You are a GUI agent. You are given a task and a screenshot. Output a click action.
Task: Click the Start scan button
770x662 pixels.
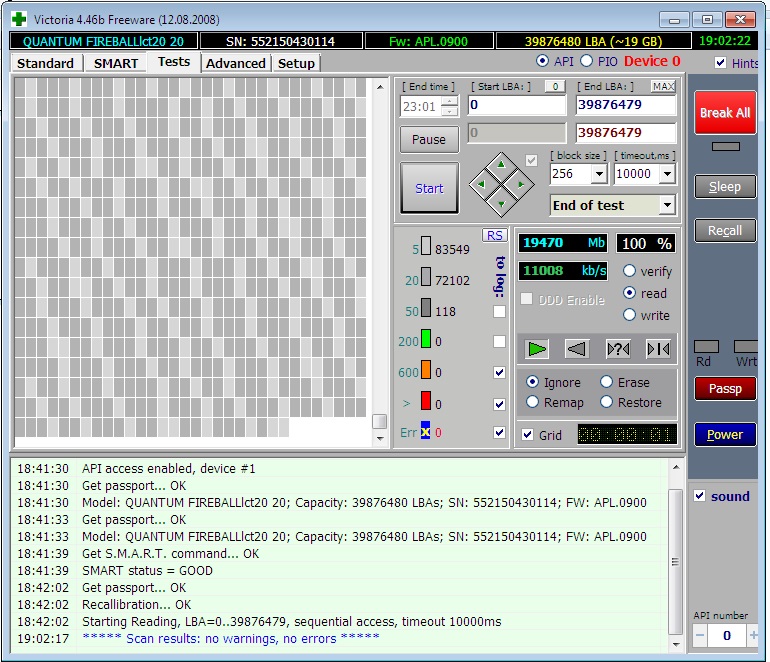(x=430, y=188)
